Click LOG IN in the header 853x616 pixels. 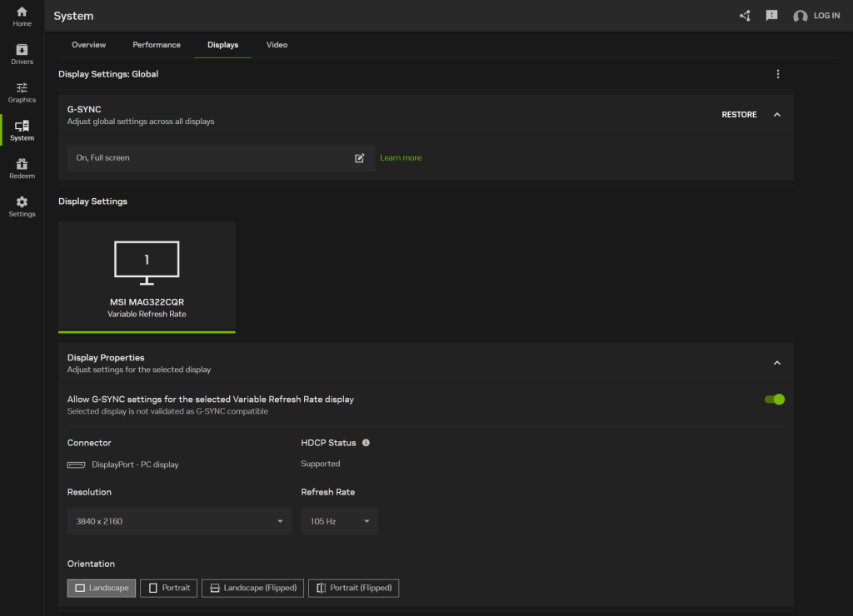[x=826, y=16]
